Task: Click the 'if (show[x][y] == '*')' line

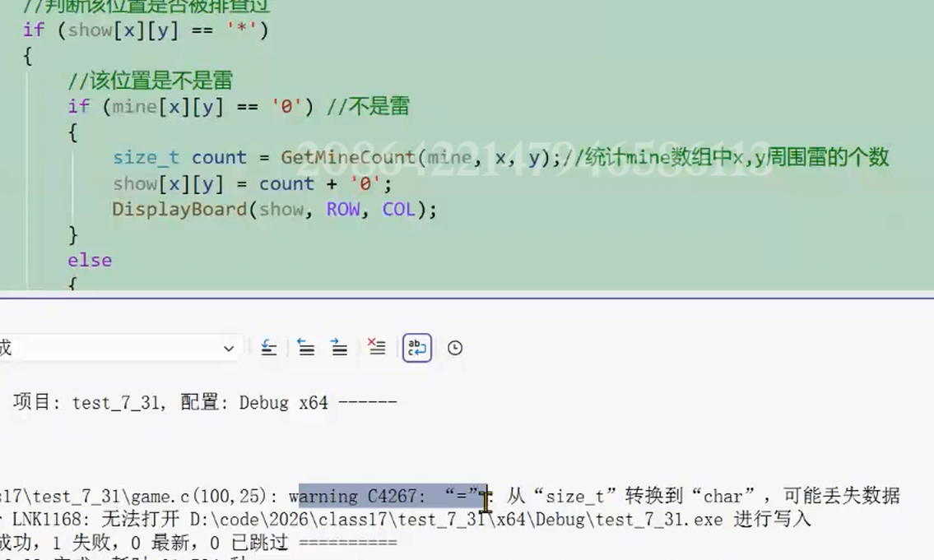Action: [146, 30]
